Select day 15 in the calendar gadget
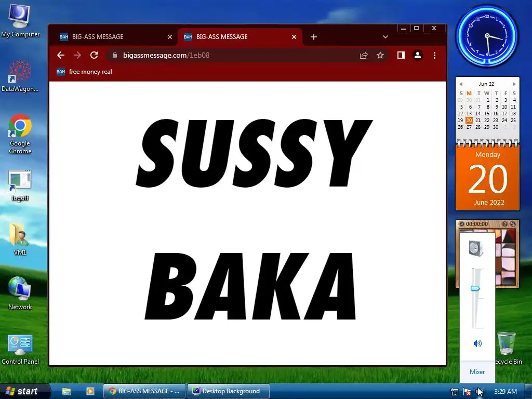Screen dimensions: 532x399 click(486, 113)
